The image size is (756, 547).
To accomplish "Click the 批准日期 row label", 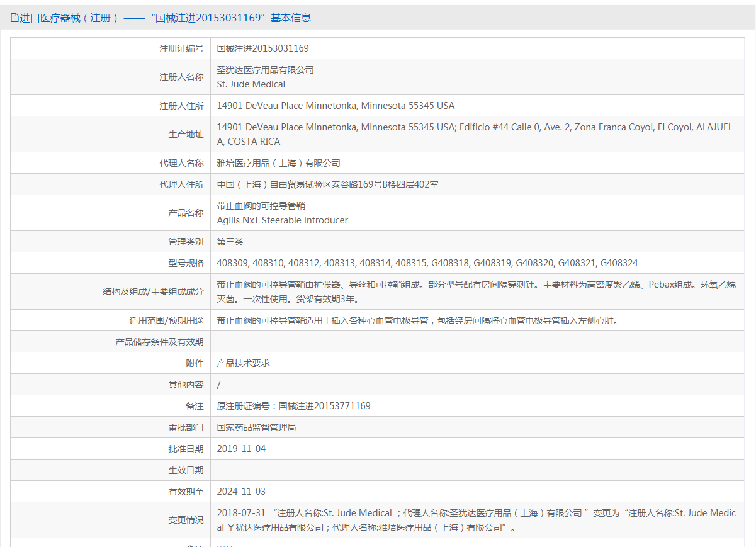I will click(186, 449).
